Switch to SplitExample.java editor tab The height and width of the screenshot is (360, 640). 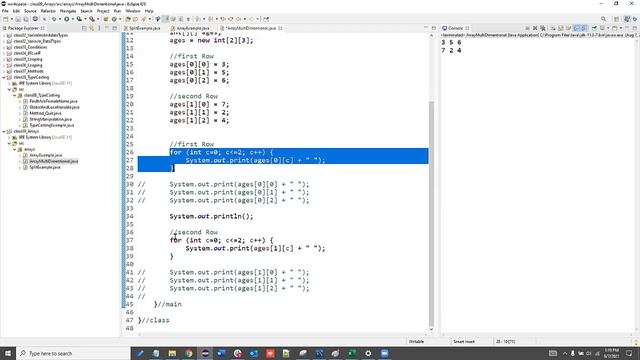144,28
